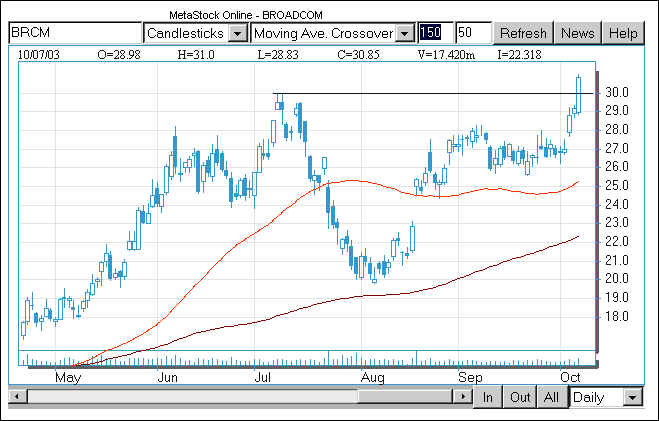This screenshot has height=421, width=659.
Task: Click the date 10/07/03 in data line
Action: (39, 55)
